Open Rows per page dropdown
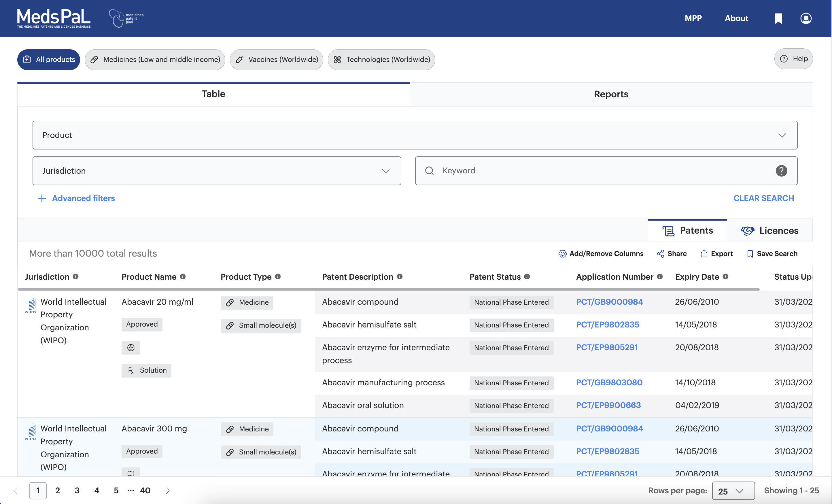Viewport: 832px width, 504px height. tap(733, 490)
